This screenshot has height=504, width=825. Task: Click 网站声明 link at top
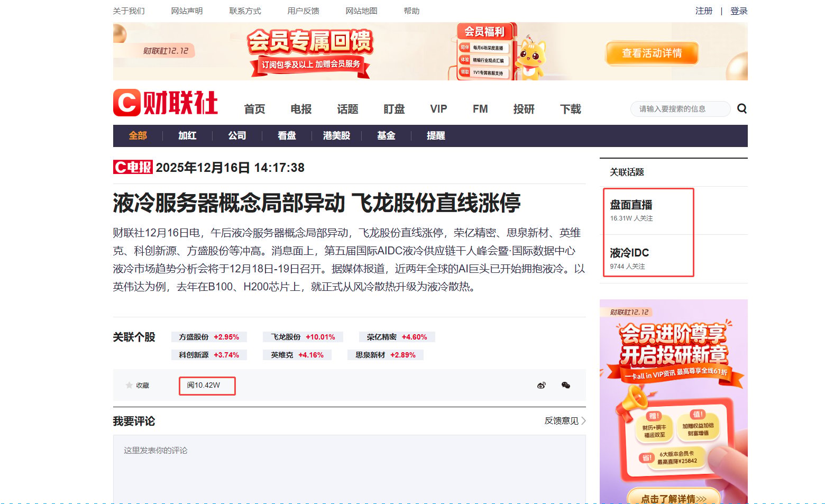click(187, 11)
